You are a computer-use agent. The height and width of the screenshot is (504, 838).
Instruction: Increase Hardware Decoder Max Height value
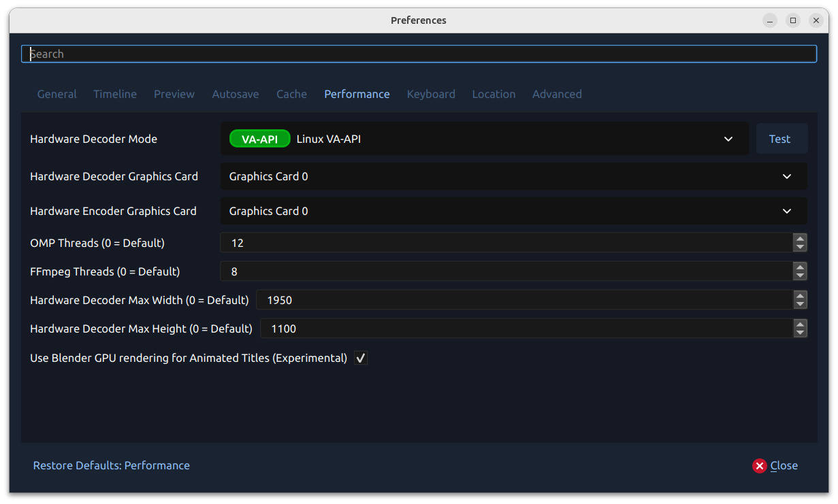tap(801, 324)
